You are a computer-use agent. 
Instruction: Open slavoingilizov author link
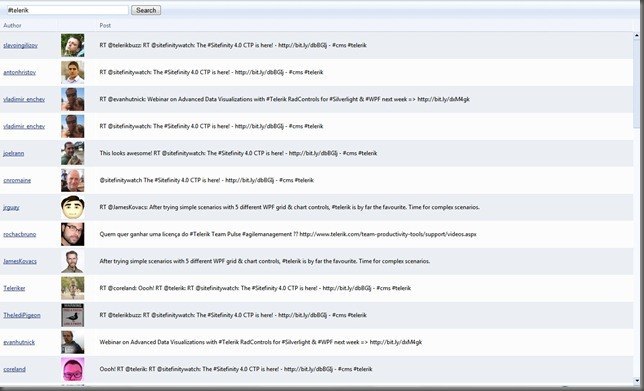(x=21, y=46)
